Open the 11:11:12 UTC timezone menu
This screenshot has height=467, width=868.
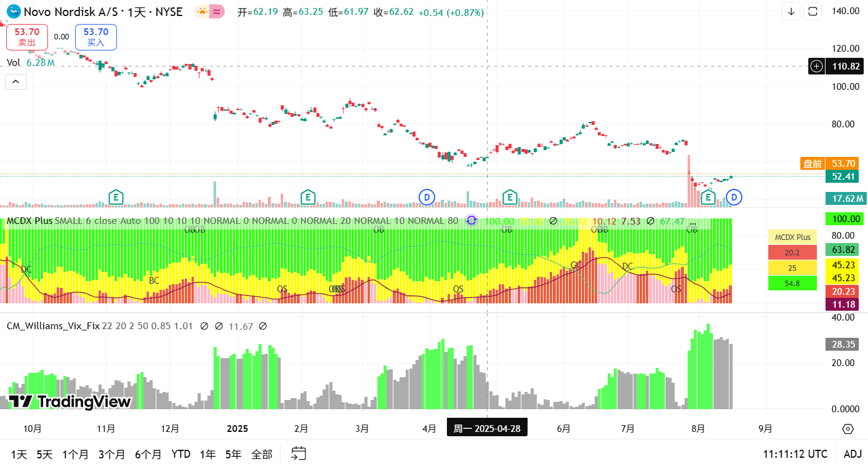(x=795, y=454)
